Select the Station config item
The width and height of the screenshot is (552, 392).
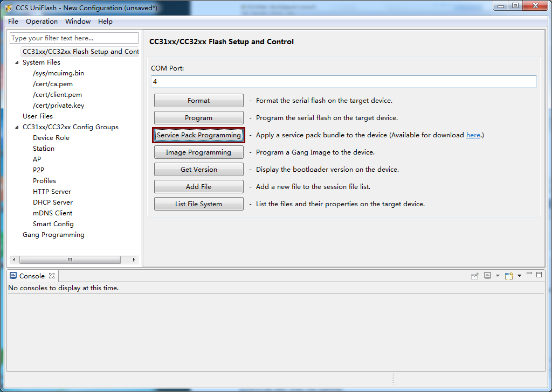click(x=44, y=149)
